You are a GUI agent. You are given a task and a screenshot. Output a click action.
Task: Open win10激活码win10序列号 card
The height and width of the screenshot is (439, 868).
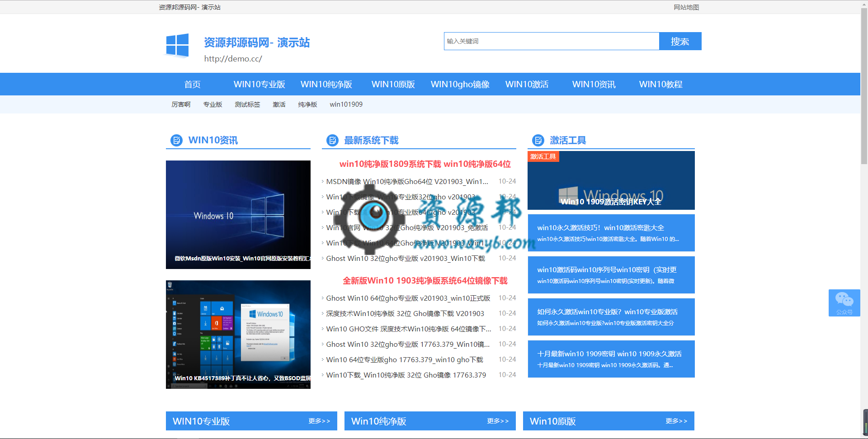pyautogui.click(x=611, y=275)
